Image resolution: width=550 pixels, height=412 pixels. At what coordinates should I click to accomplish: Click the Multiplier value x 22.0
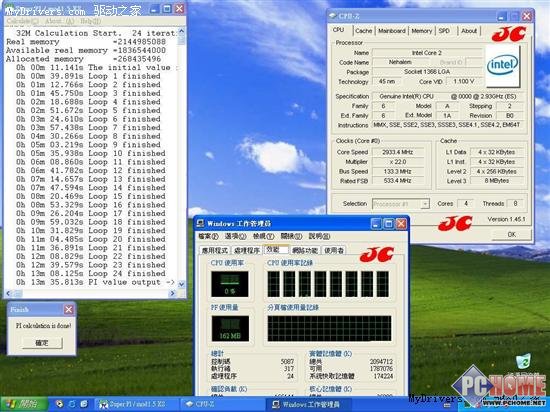point(397,162)
